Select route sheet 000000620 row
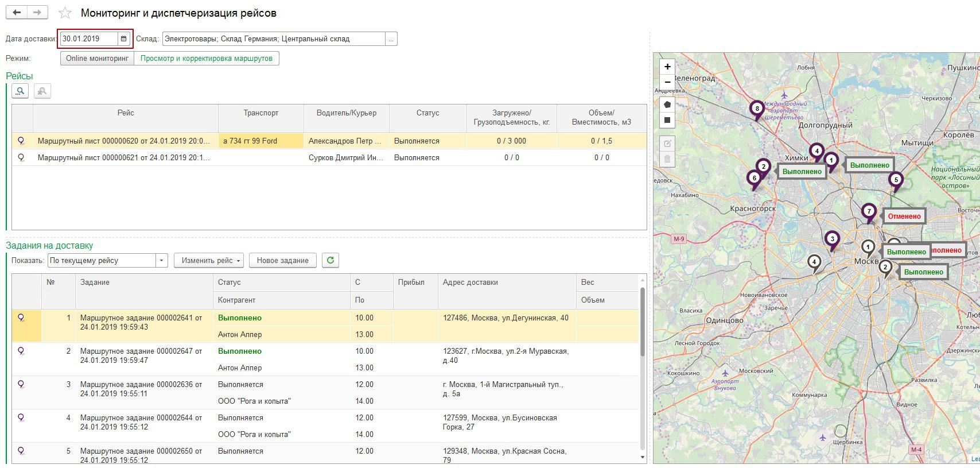Image resolution: width=980 pixels, height=468 pixels. point(329,141)
